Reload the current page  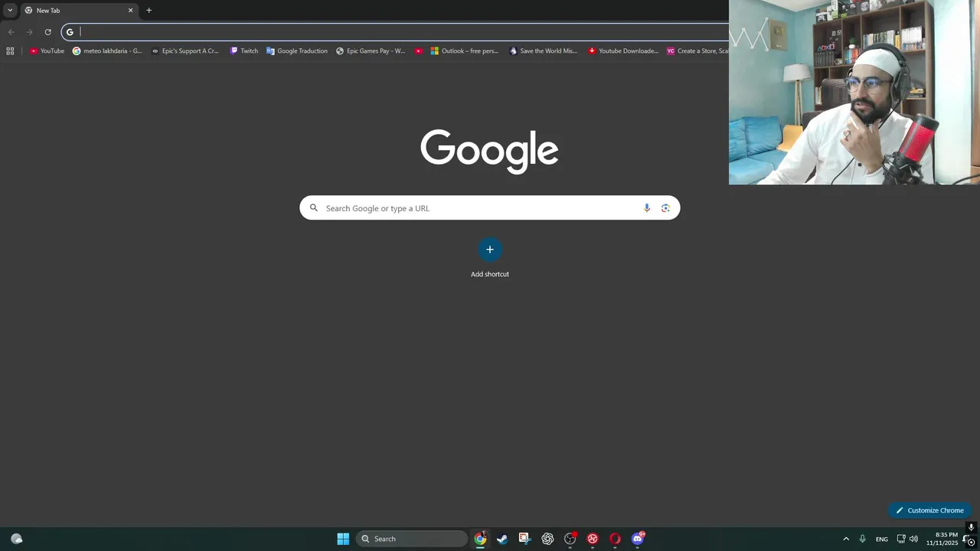[x=47, y=32]
